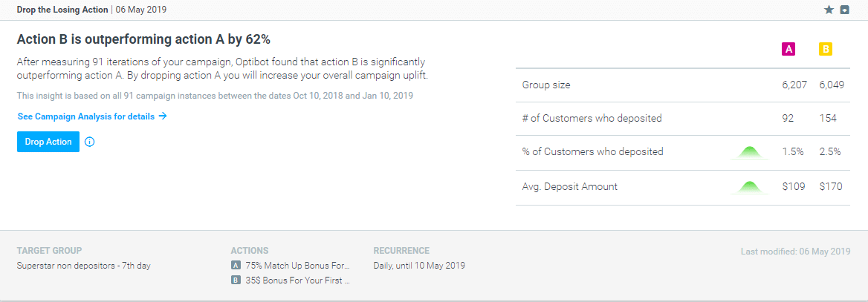Star this insight as favorite

(x=829, y=10)
